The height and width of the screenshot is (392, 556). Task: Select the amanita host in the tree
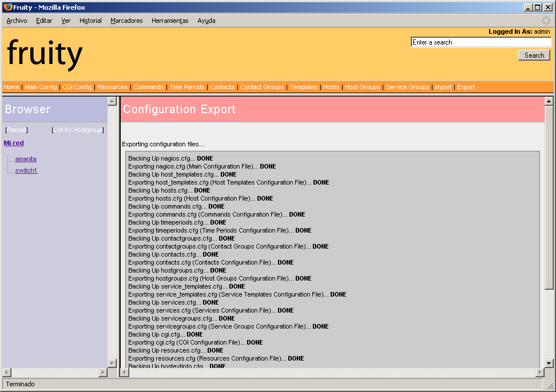coord(26,159)
